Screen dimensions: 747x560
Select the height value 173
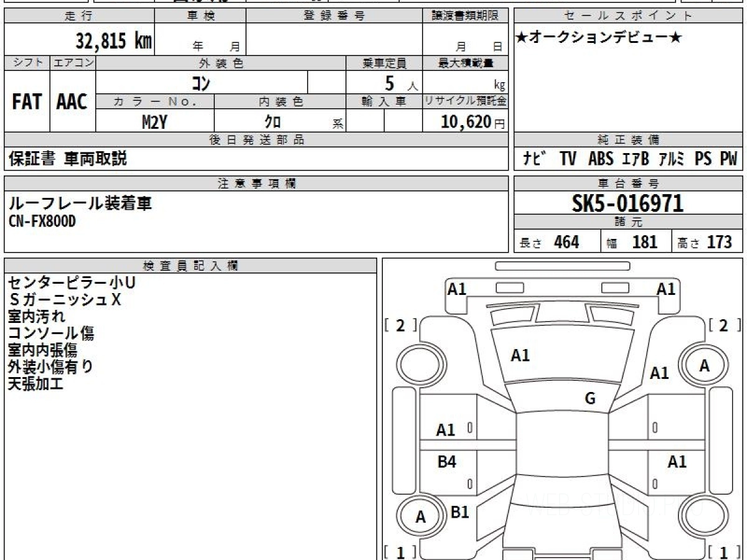pos(719,242)
